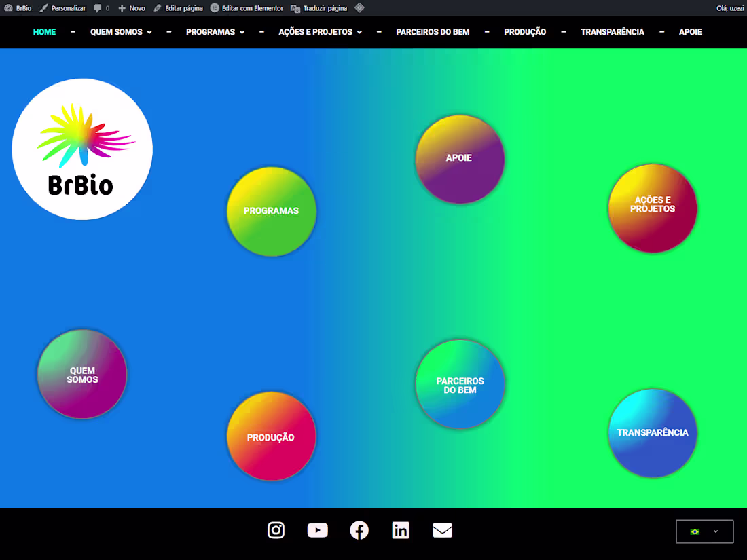Viewport: 747px width, 560px height.
Task: Click the purple Apoie circle button
Action: click(x=460, y=159)
